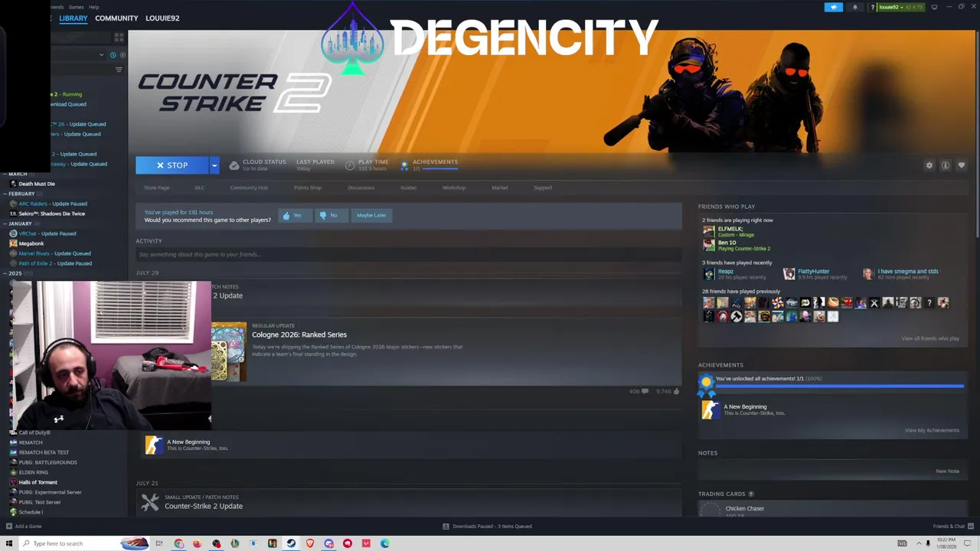Show ready-to-play games filter icon

(122, 55)
